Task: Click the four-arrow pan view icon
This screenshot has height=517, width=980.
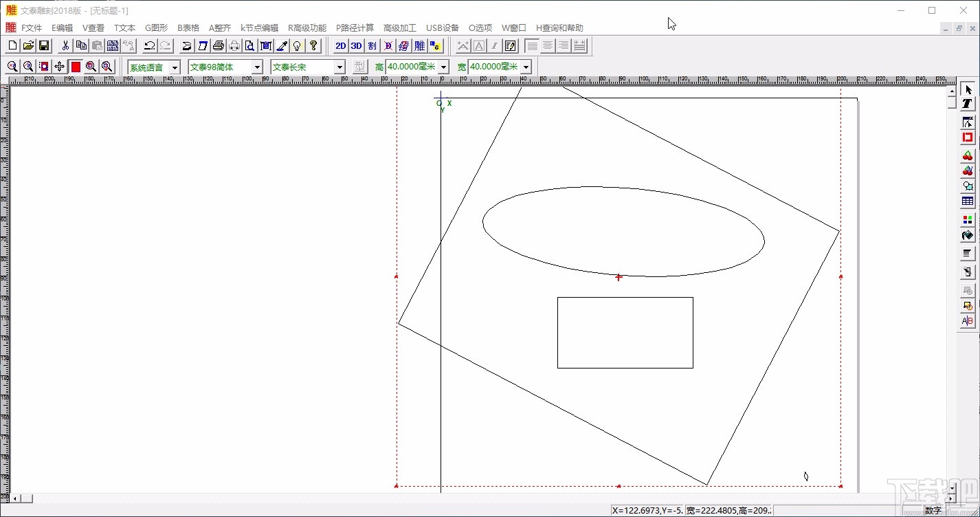Action: (60, 67)
